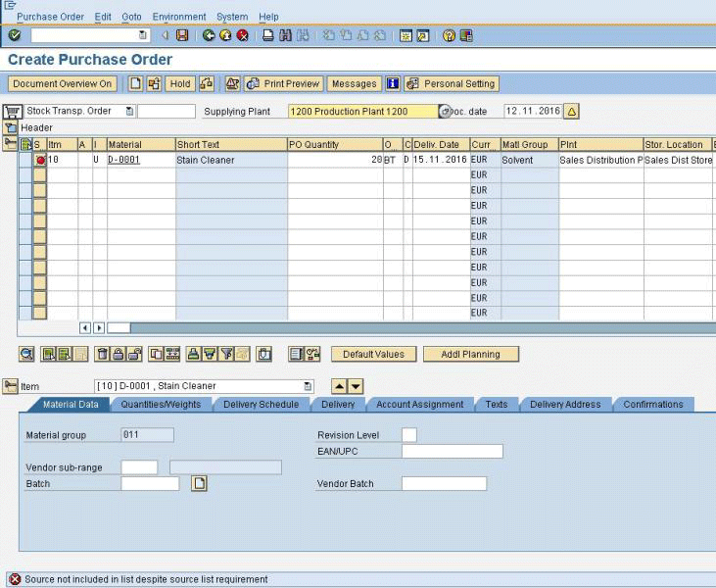The image size is (716, 588).
Task: Switch to the Delivery Schedule tab
Action: pos(259,405)
